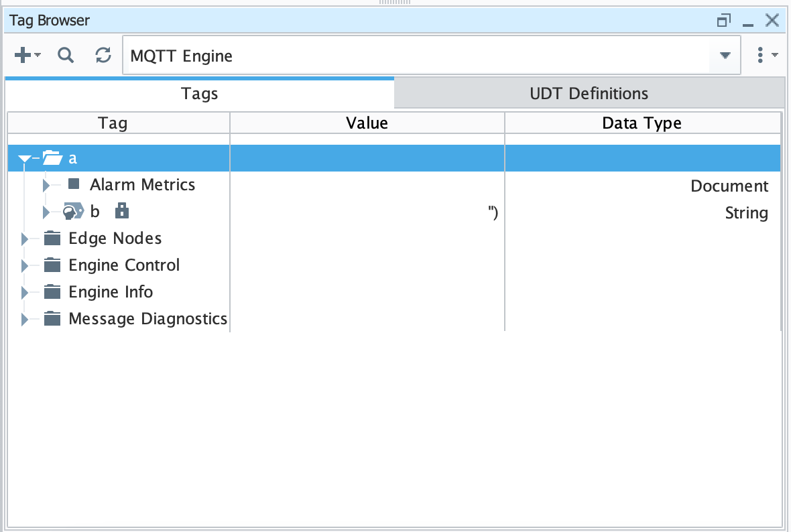Click the tag icon for b

tap(73, 212)
